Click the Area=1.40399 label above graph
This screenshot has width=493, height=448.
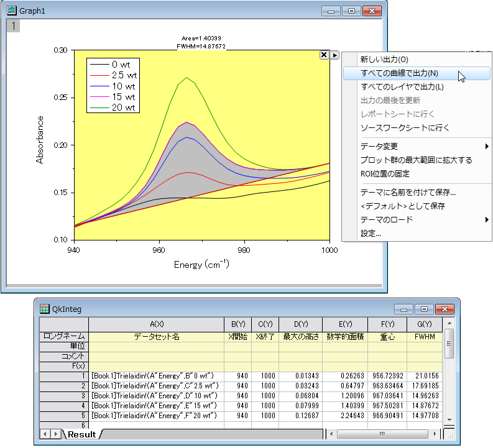click(x=201, y=39)
